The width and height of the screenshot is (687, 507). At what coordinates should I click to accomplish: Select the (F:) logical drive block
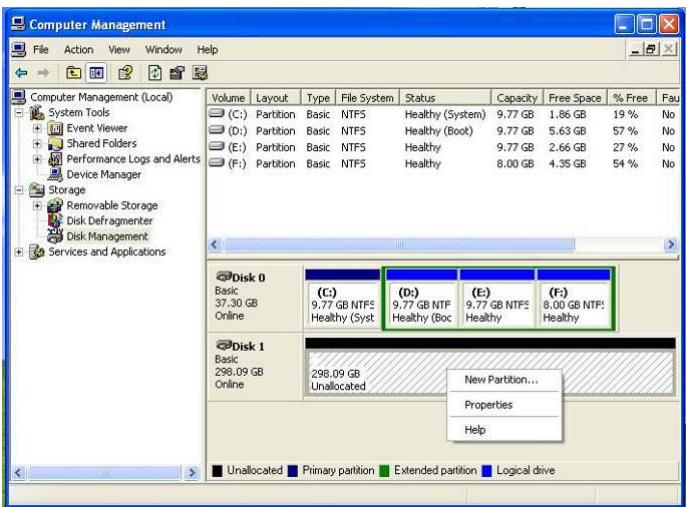tap(574, 299)
